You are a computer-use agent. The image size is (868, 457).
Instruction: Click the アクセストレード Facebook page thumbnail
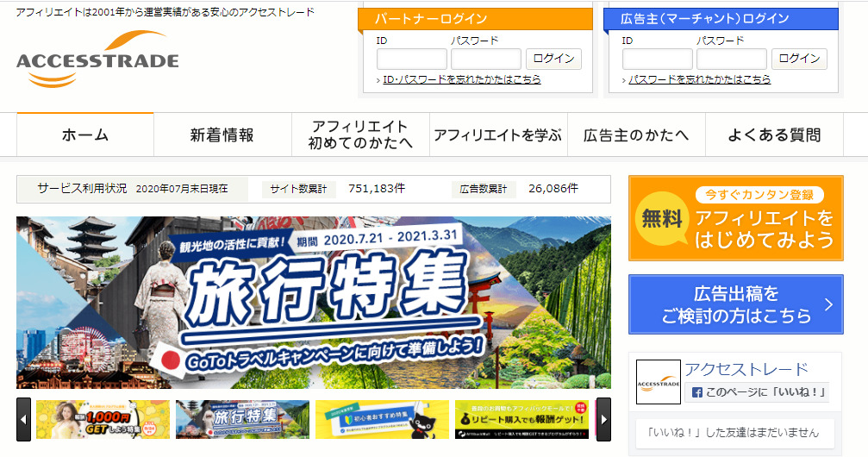659,382
